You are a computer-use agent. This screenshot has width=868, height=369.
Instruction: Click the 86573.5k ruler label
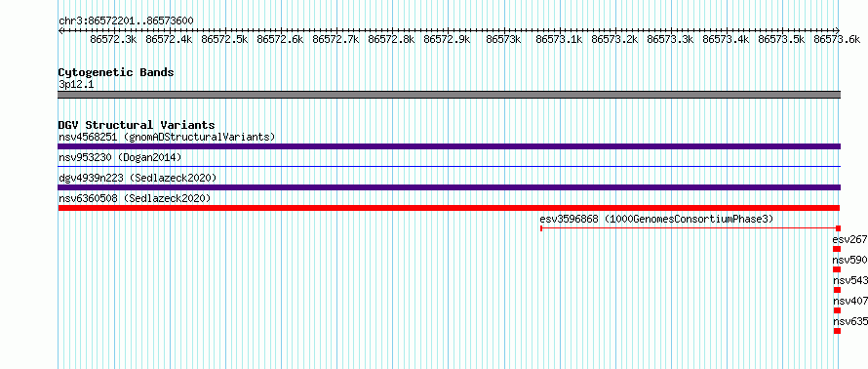coord(781,39)
